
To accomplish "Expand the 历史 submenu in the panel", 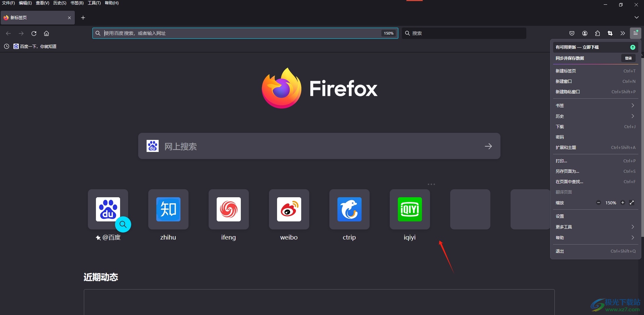I will coord(596,116).
